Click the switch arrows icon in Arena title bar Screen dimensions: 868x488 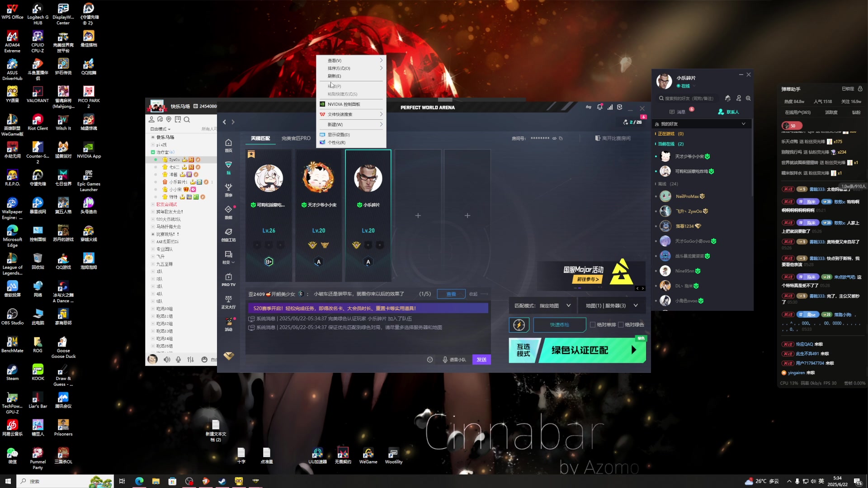[x=589, y=107]
